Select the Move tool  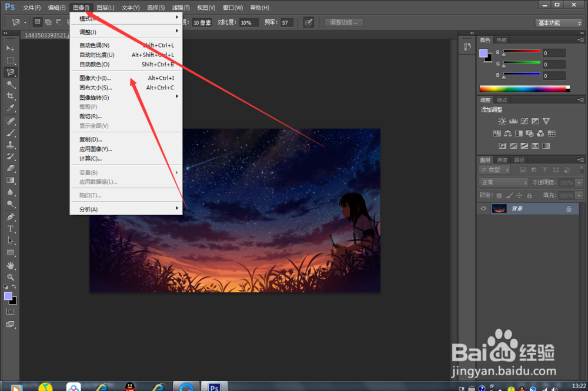point(10,48)
